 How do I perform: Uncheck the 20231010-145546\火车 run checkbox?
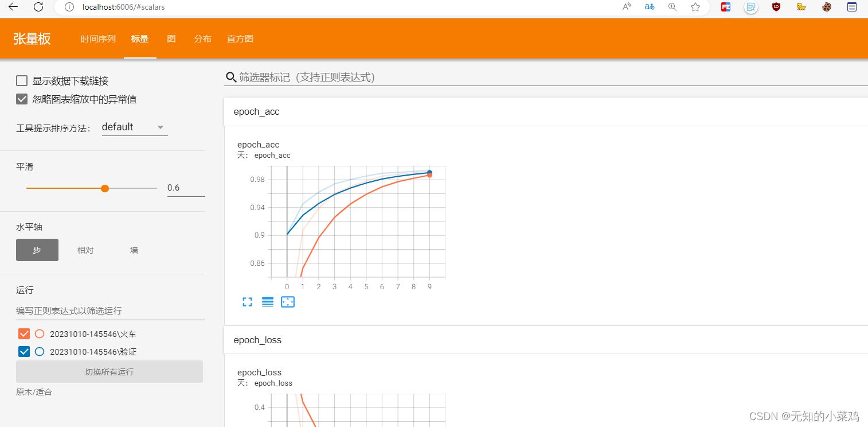click(x=24, y=333)
